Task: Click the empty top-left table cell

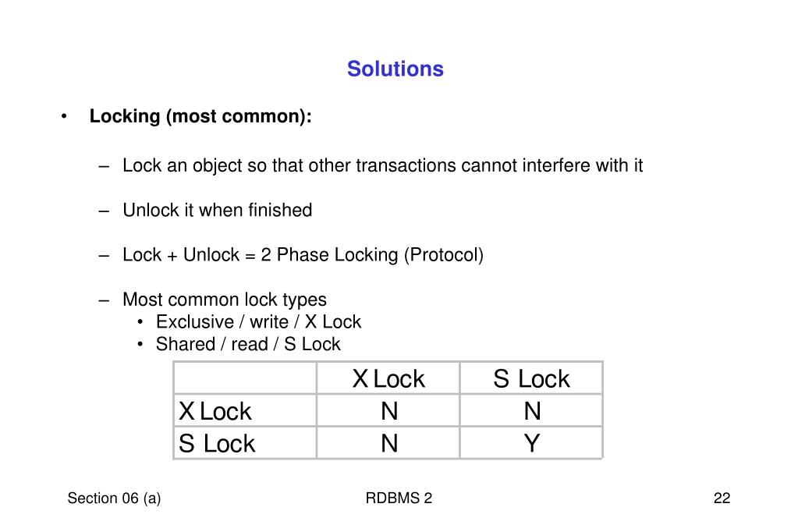Action: (x=245, y=378)
